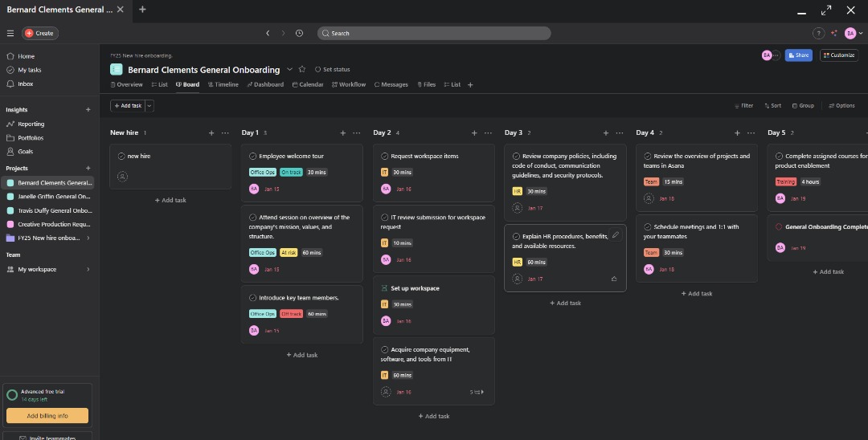Mark the General Onboarding Complete milestone done
Image resolution: width=868 pixels, height=440 pixels.
pos(779,226)
